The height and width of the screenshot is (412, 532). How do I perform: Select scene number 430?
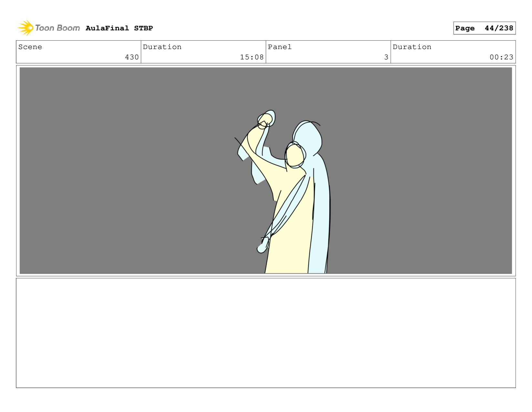click(132, 57)
